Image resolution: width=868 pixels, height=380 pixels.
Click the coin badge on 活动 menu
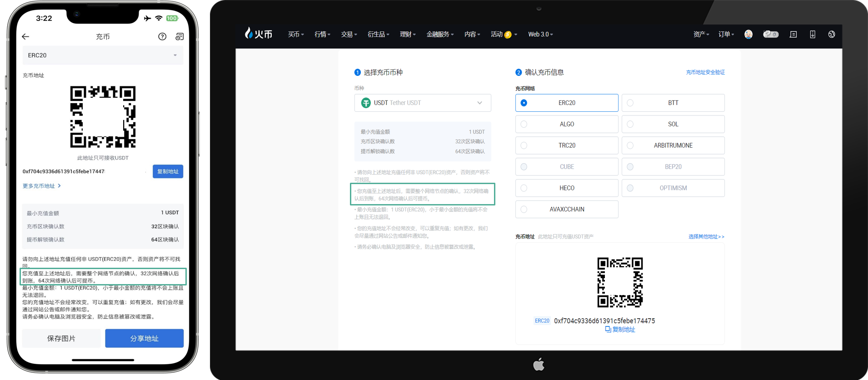(508, 35)
